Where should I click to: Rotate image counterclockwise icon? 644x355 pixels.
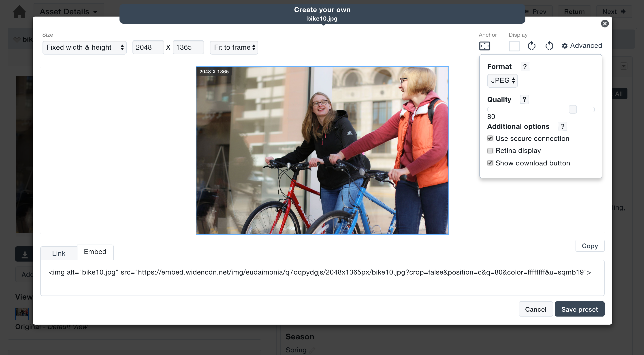point(549,46)
